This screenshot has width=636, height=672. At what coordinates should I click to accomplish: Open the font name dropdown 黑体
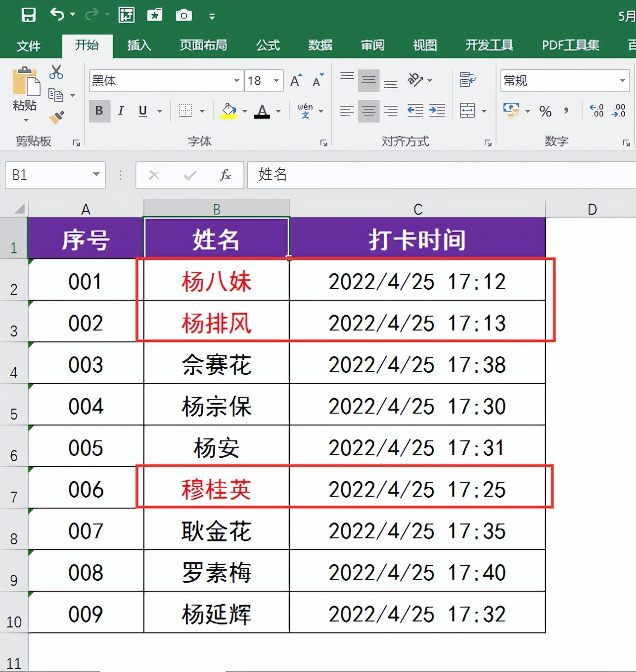coord(237,81)
